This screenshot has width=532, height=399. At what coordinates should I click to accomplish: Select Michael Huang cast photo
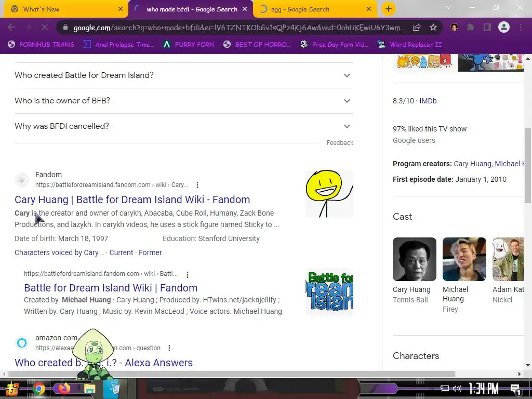click(x=464, y=259)
